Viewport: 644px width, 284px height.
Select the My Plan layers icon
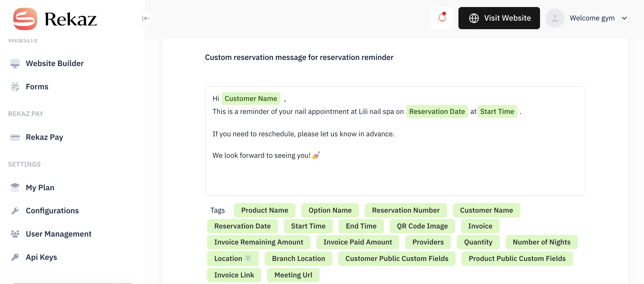[x=15, y=187]
